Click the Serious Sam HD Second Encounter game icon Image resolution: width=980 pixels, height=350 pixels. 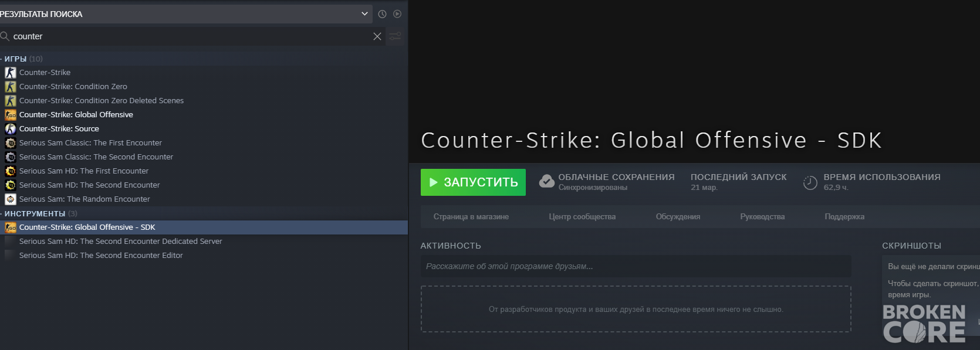click(x=11, y=185)
